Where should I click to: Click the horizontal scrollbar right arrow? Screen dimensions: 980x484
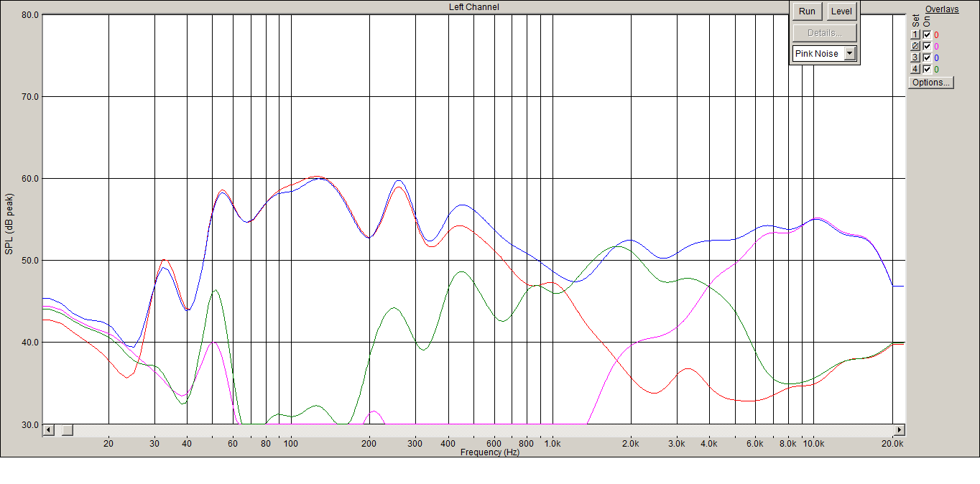coord(899,430)
